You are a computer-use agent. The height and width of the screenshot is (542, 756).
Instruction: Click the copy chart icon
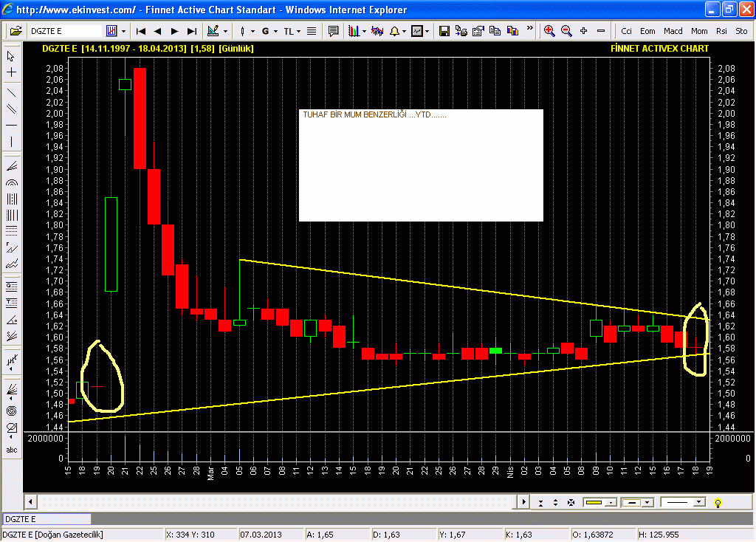[495, 31]
